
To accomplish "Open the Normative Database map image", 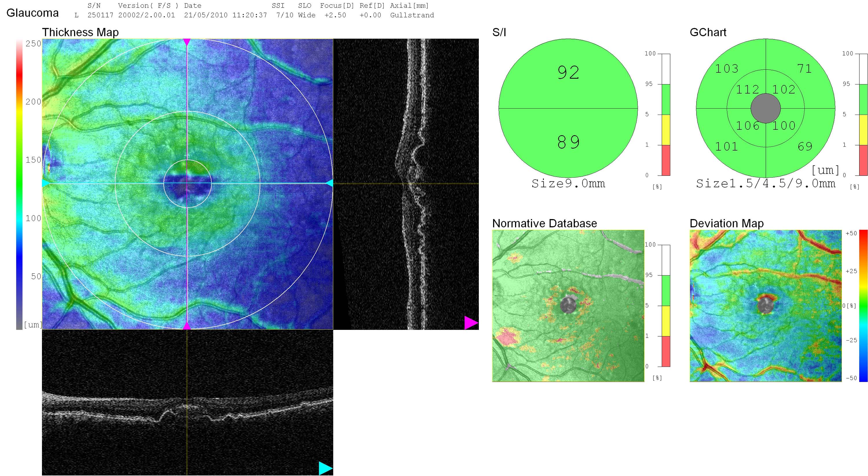I will tap(568, 306).
